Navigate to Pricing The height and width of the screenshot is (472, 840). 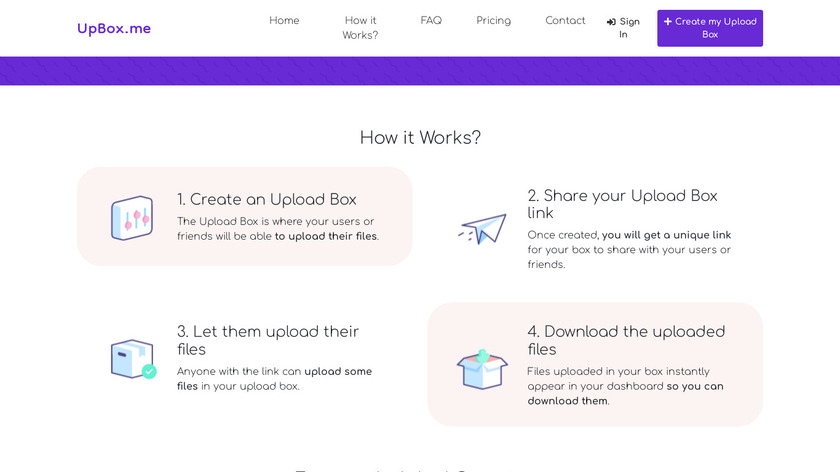point(493,21)
